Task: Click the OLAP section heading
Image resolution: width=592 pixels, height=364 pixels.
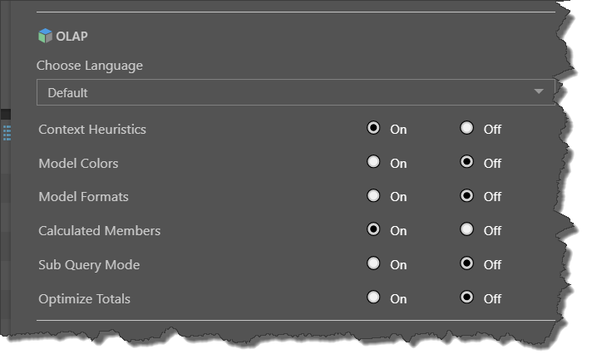Action: [x=72, y=37]
